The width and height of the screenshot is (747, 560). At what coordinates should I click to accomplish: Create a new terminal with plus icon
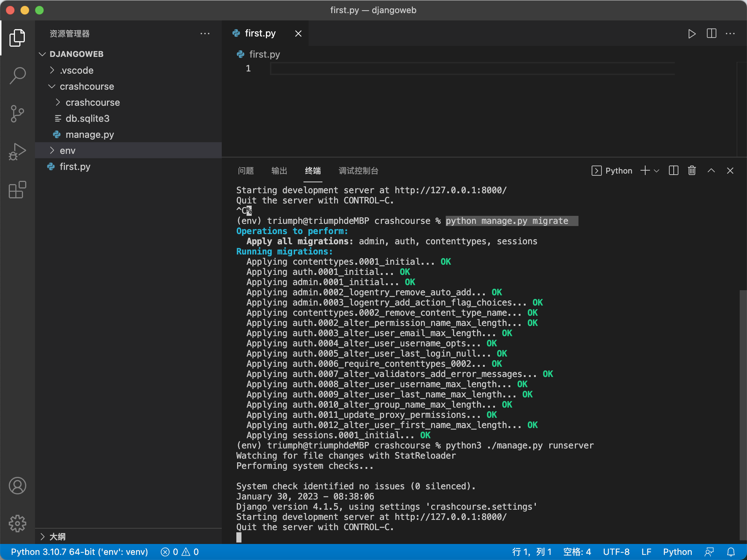click(x=645, y=171)
